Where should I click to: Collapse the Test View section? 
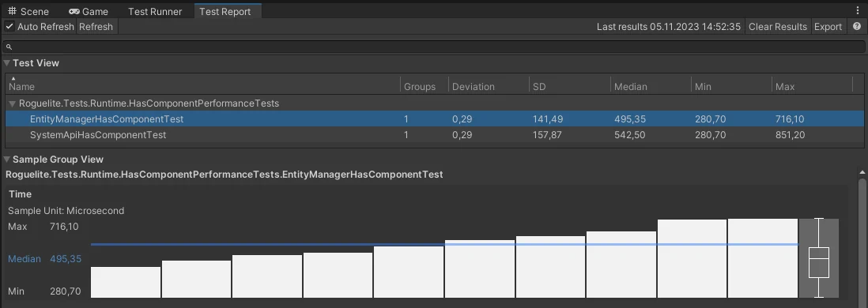point(6,63)
